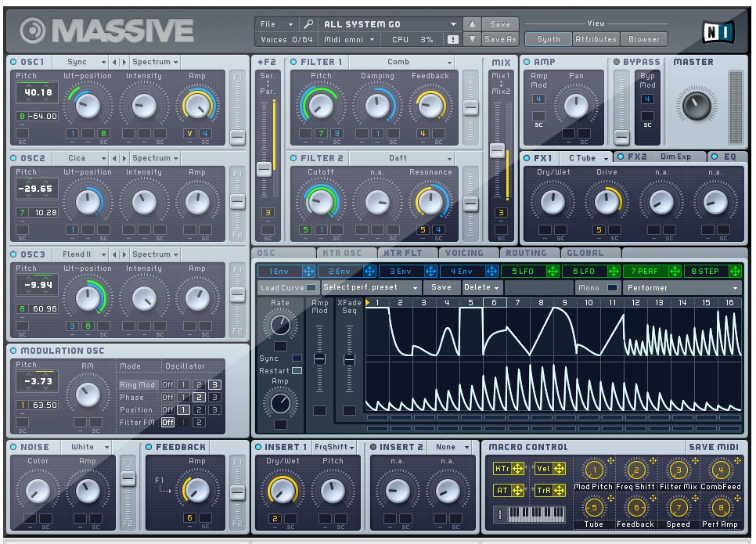Open the File menu dropdown

[x=277, y=24]
